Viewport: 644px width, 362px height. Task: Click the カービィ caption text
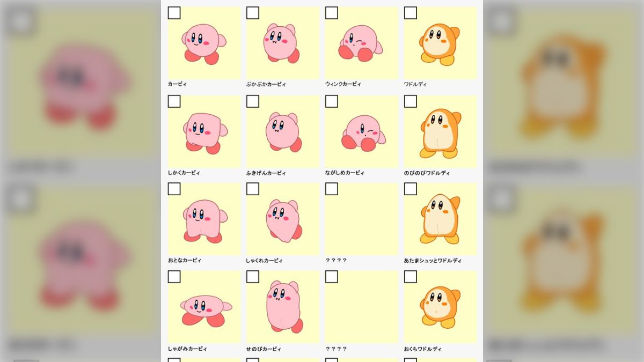pos(178,84)
